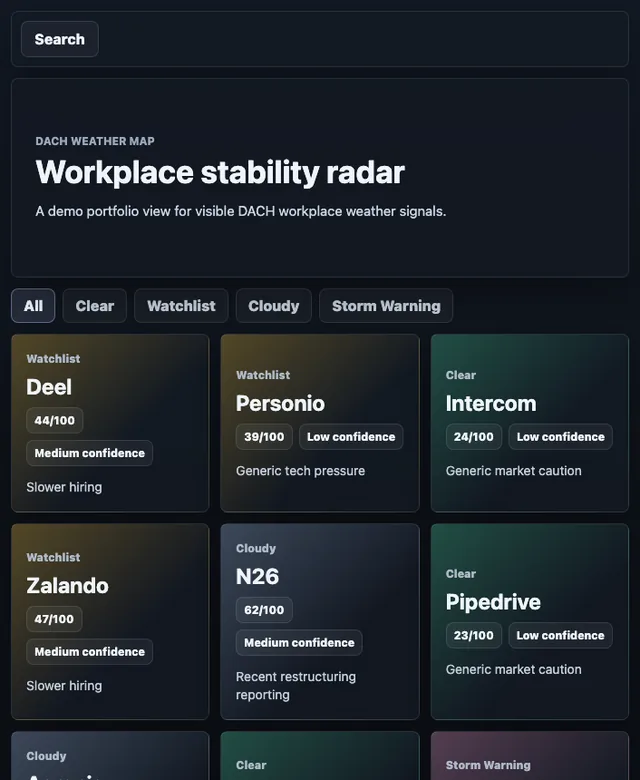Show Storm Warning companies only

(386, 305)
